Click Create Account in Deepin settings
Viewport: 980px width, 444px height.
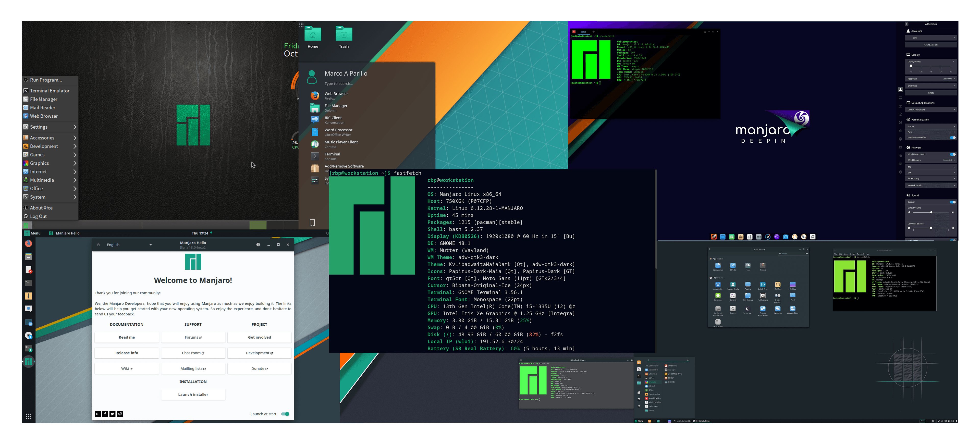[930, 45]
